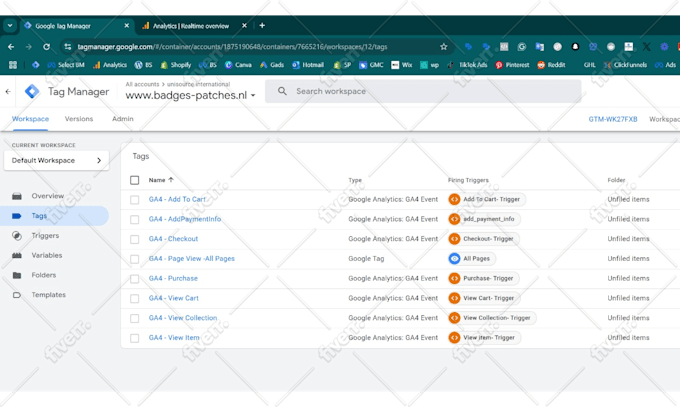Check the GA4 - AddPaymentInfo row
The height and width of the screenshot is (407, 680).
134,220
